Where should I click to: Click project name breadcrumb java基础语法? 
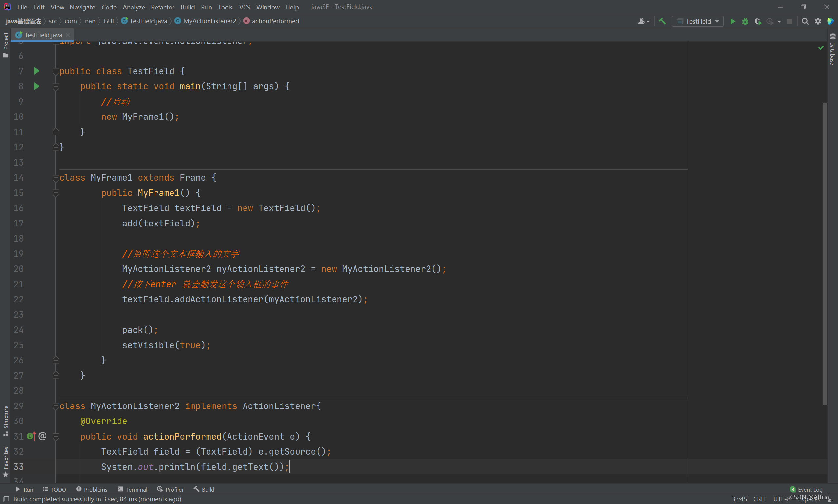23,21
